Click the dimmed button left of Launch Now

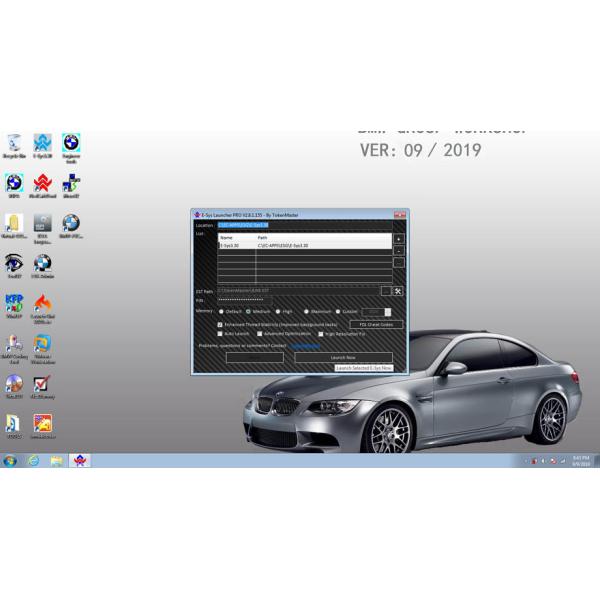(x=255, y=357)
